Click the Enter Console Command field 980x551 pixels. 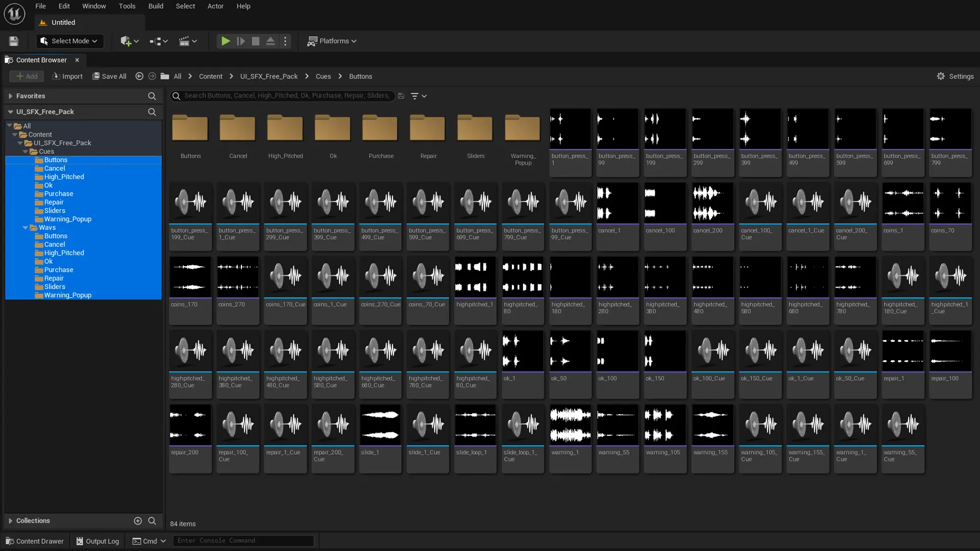point(243,541)
